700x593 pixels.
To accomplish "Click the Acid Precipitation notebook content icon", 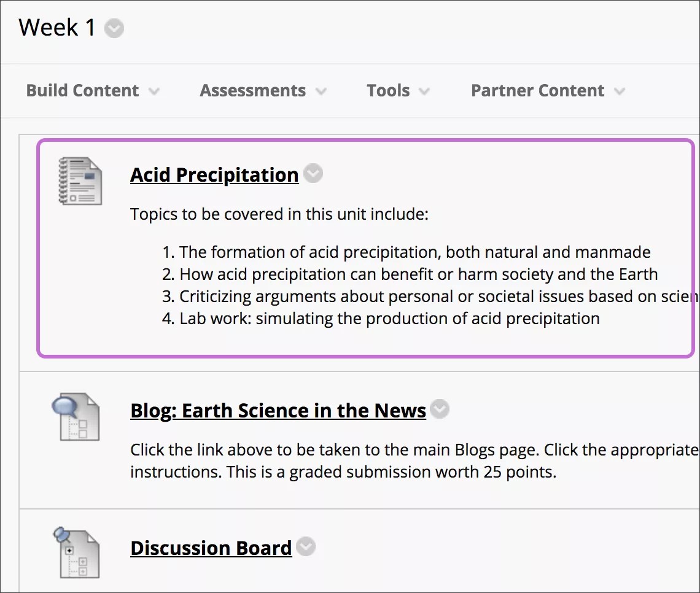I will tap(82, 181).
